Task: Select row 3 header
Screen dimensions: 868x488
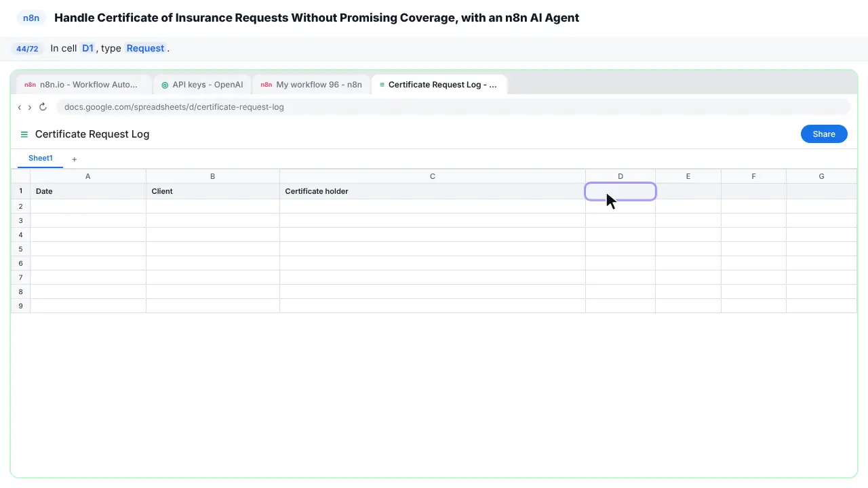Action: [x=20, y=220]
